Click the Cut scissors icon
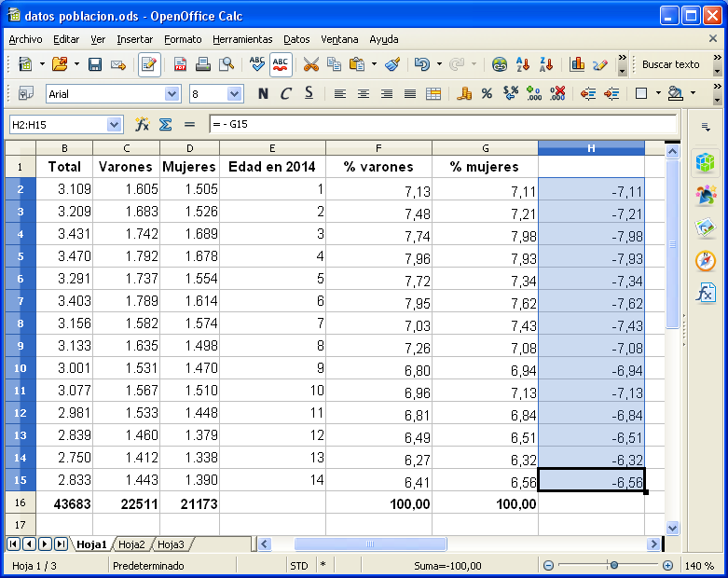This screenshot has height=578, width=728. point(311,64)
